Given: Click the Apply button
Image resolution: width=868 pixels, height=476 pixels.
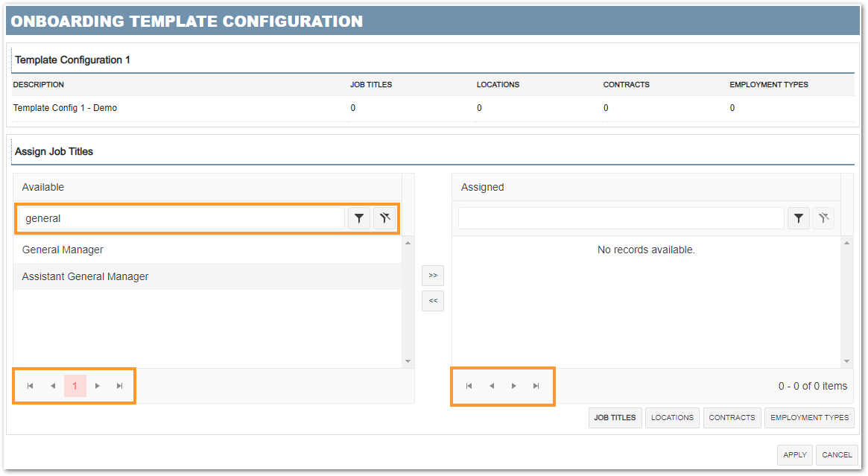Looking at the screenshot, I should [795, 455].
